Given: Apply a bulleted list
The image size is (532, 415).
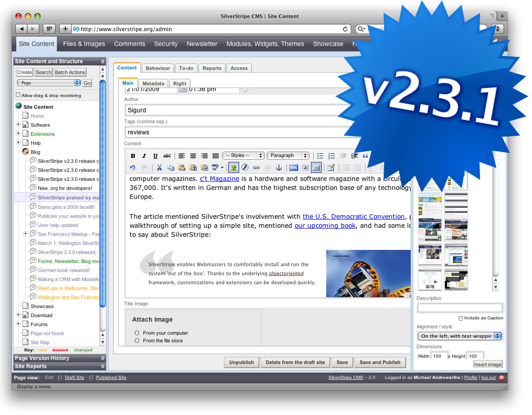Looking at the screenshot, I should click(x=319, y=156).
